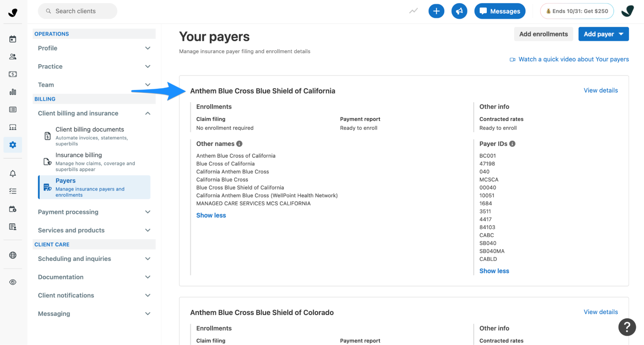Image resolution: width=644 pixels, height=345 pixels.
Task: Expand the Services and products section
Action: coord(94,230)
